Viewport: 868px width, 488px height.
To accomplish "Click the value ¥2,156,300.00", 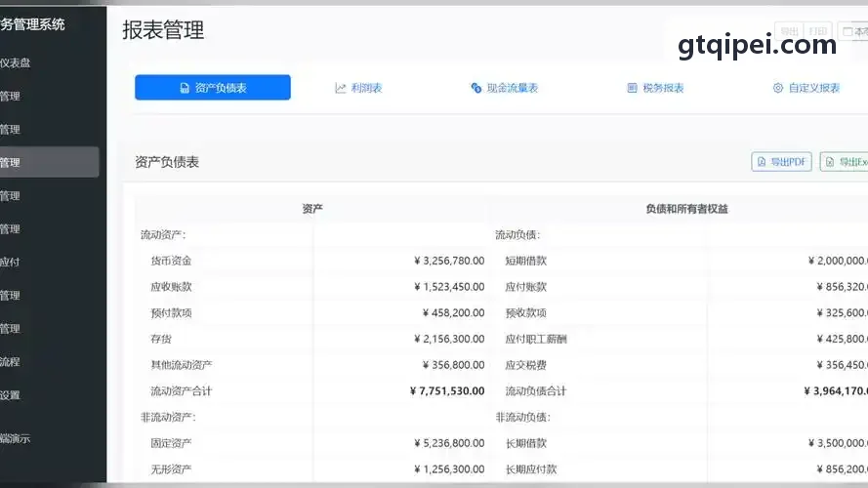I will click(449, 339).
